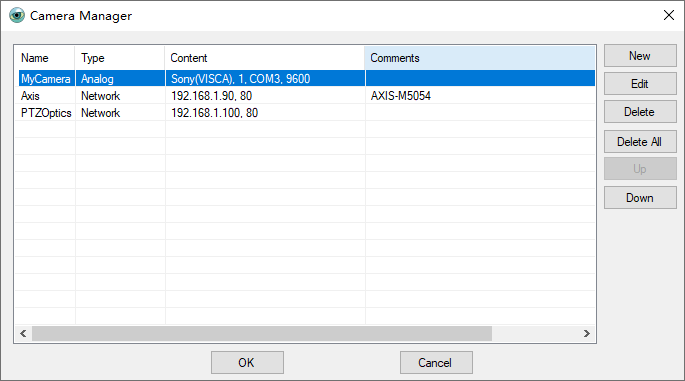Select the Axis camera row
Image resolution: width=685 pixels, height=381 pixels.
pos(305,96)
